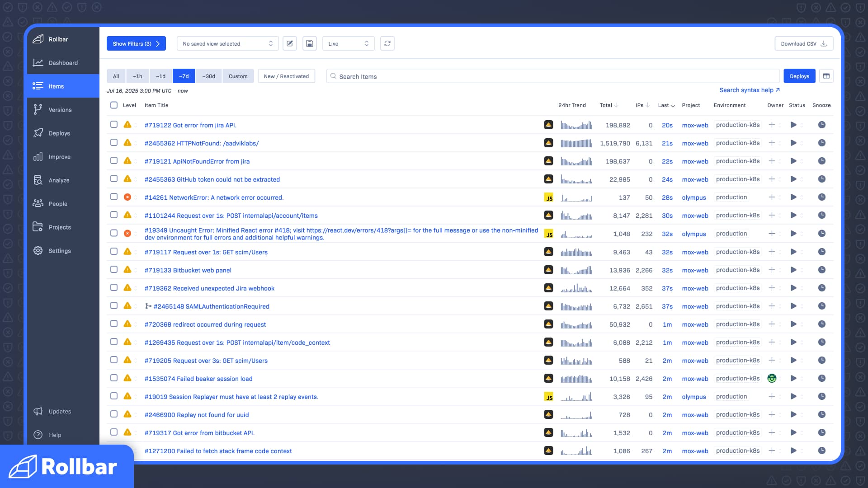Open the saved view selector dropdown

click(x=227, y=43)
